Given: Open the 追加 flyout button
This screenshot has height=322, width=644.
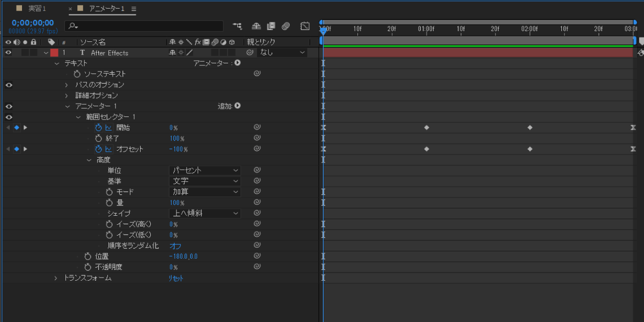Looking at the screenshot, I should coord(237,106).
